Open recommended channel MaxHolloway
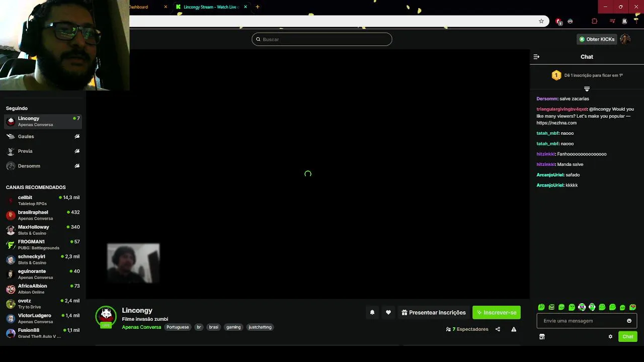 pos(43,230)
